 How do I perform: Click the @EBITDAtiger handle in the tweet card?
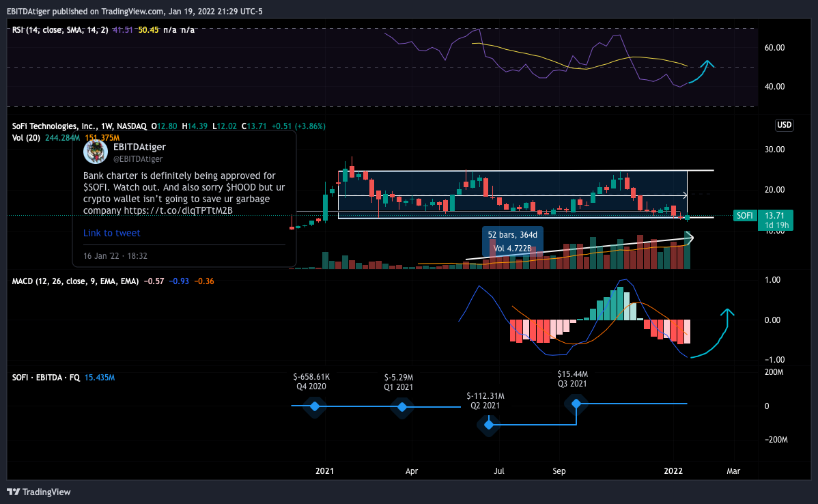(x=138, y=159)
